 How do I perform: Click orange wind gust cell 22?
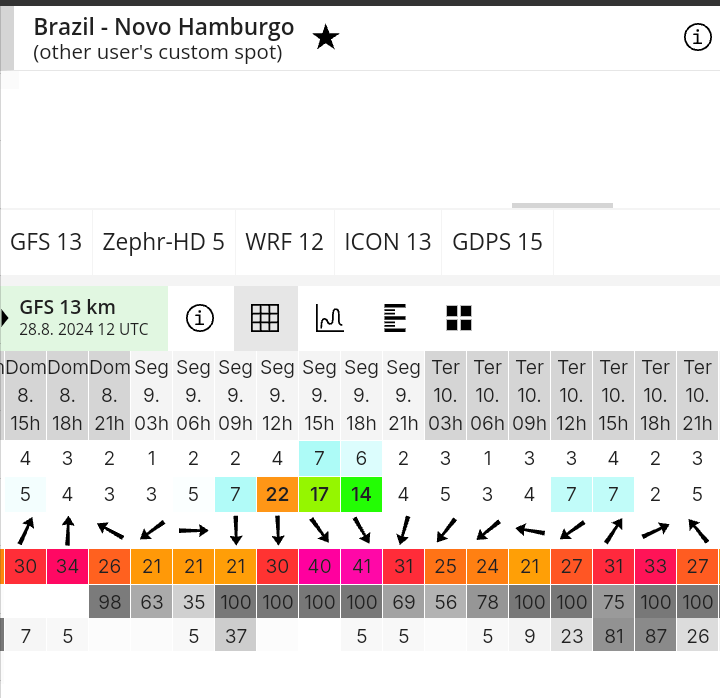tap(277, 494)
